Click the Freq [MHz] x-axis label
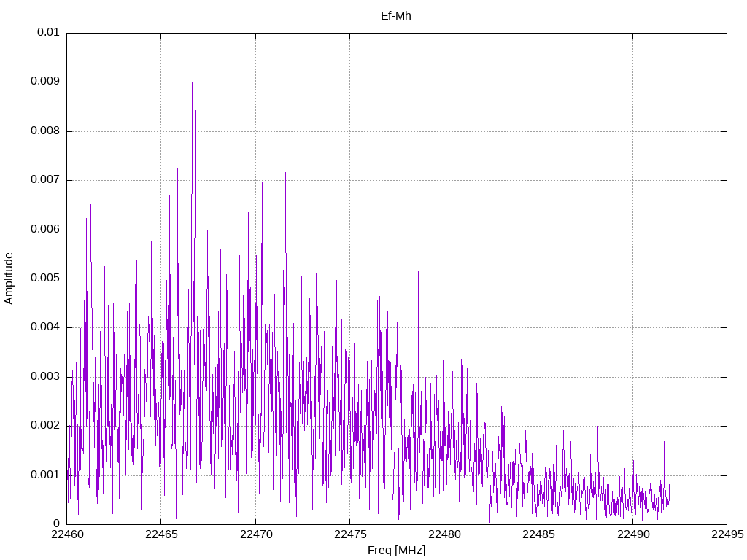This screenshot has width=747, height=560. click(x=396, y=551)
